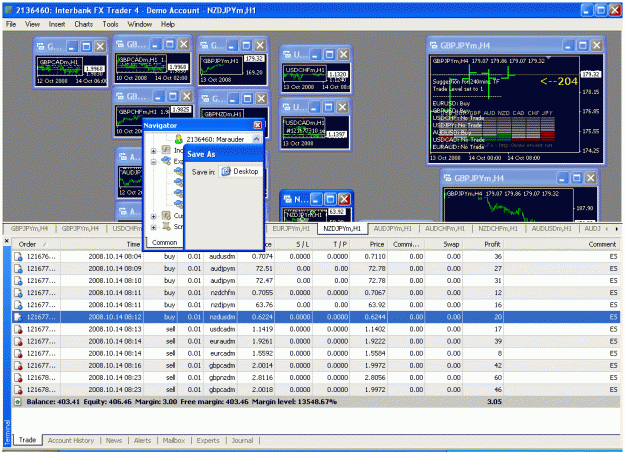Close the Navigator panel

pos(257,125)
